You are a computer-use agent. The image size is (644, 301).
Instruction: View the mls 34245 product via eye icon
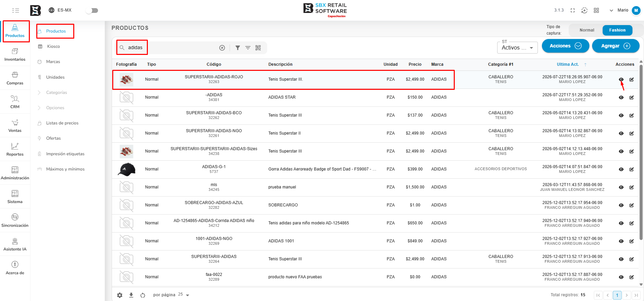pyautogui.click(x=621, y=187)
